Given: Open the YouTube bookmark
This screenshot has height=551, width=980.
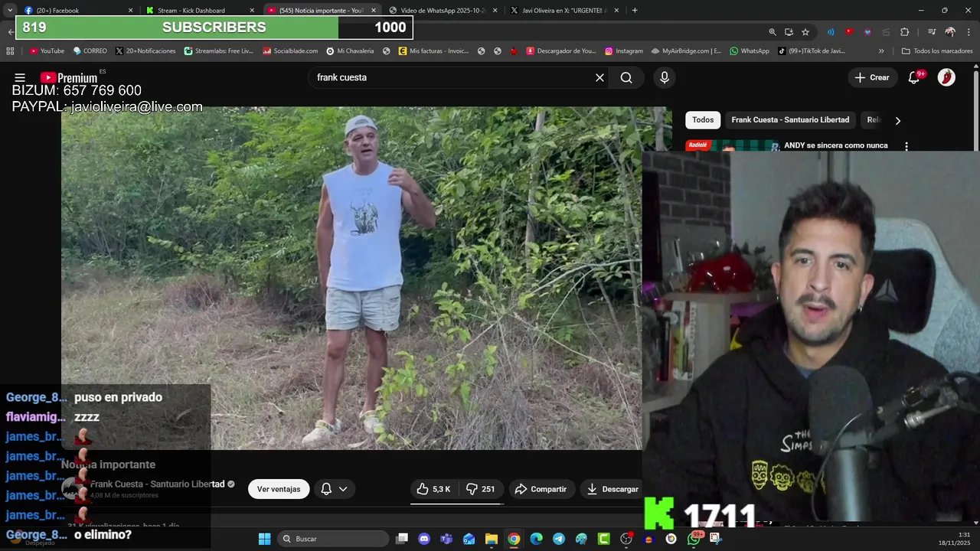Looking at the screenshot, I should [47, 51].
